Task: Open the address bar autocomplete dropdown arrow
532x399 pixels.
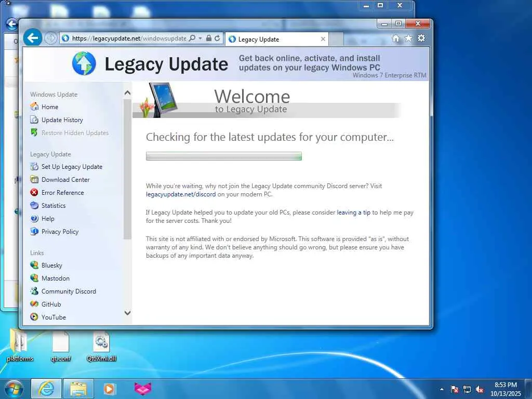Action: coord(200,38)
